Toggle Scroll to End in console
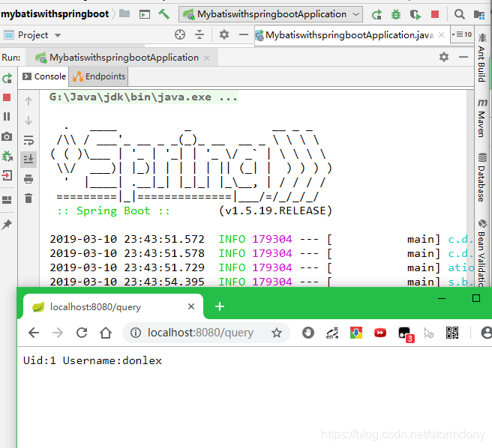 pos(28,160)
